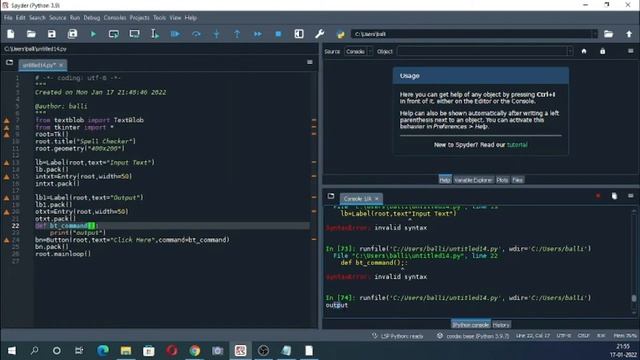The height and width of the screenshot is (360, 640).
Task: Open PYTHONPATH manager icon
Action: pos(340,34)
